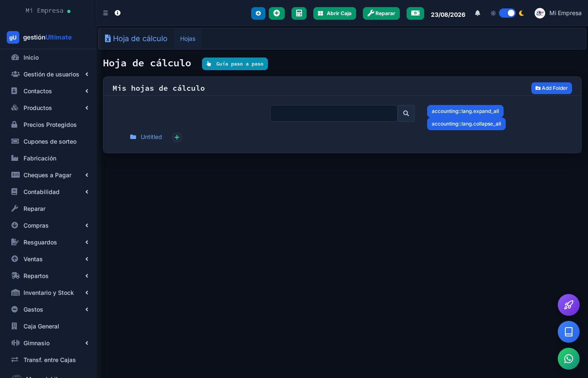Focus the spreadsheet search input field
Viewport: 588px width, 378px height.
[x=334, y=113]
